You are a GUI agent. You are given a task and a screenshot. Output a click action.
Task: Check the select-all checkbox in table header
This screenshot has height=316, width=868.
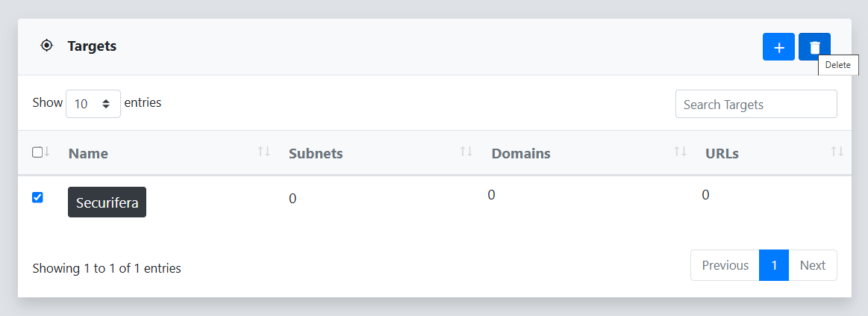pyautogui.click(x=37, y=152)
